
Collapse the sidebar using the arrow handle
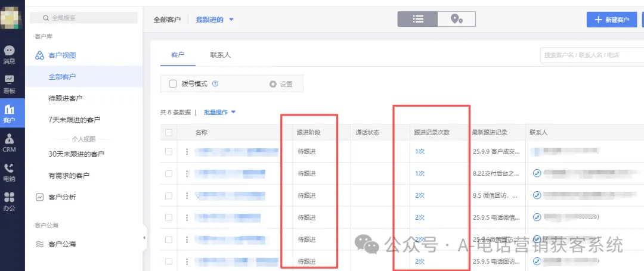[x=144, y=238]
